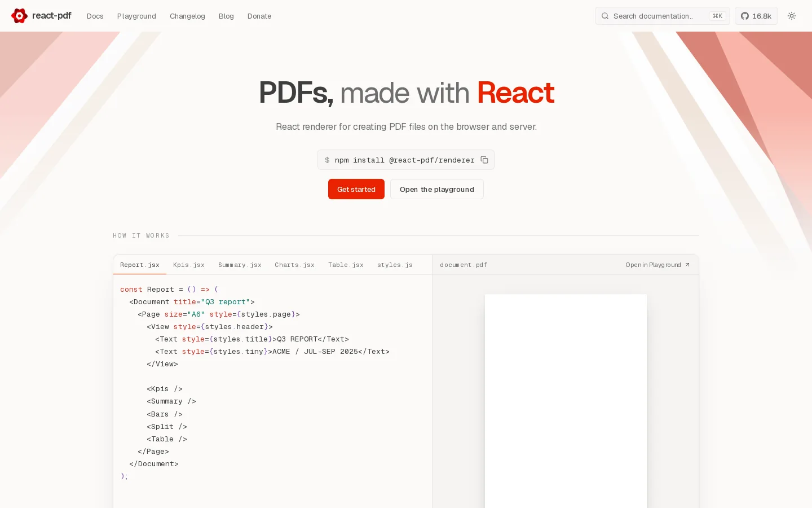This screenshot has height=508, width=812.
Task: Open the Changelog page
Action: click(187, 16)
